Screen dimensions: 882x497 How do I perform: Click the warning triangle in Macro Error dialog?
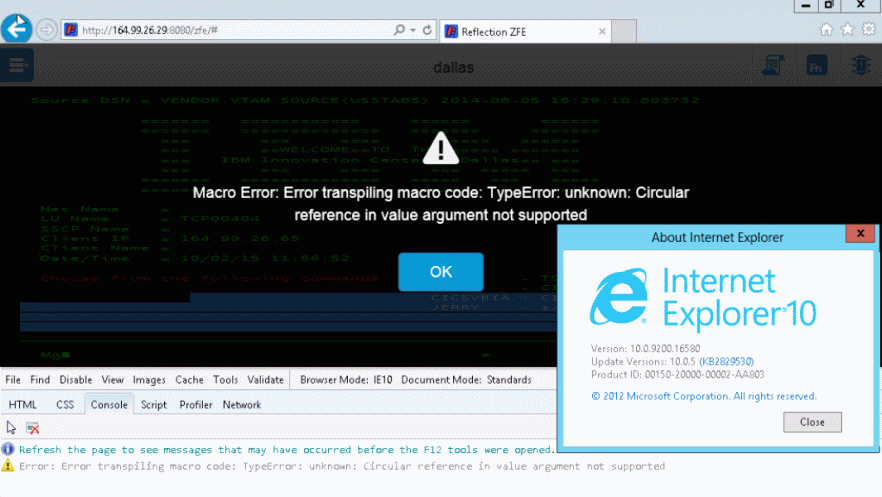click(x=441, y=148)
